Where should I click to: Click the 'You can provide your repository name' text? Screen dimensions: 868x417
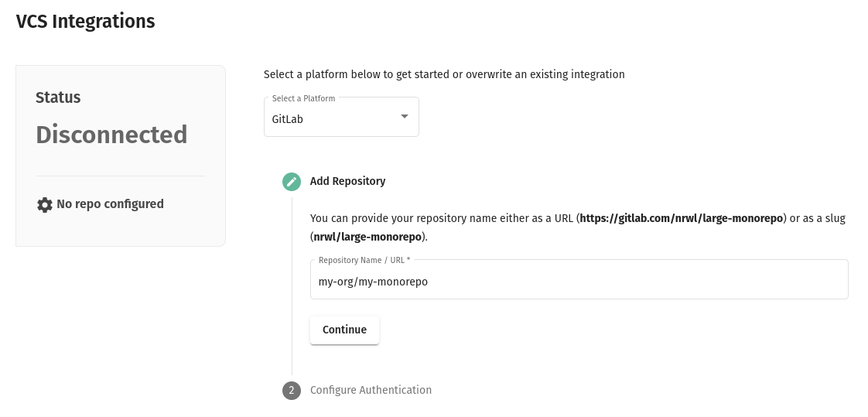(x=441, y=218)
